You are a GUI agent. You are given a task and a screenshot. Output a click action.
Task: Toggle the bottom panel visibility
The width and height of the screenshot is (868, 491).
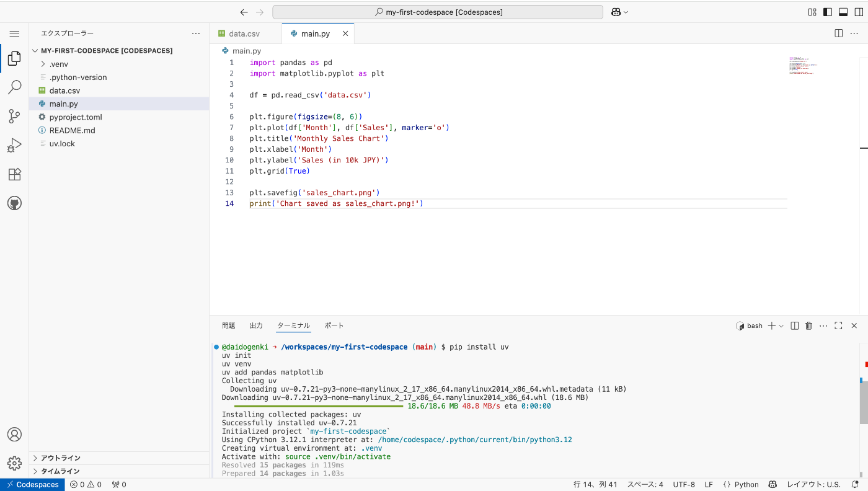coord(843,12)
